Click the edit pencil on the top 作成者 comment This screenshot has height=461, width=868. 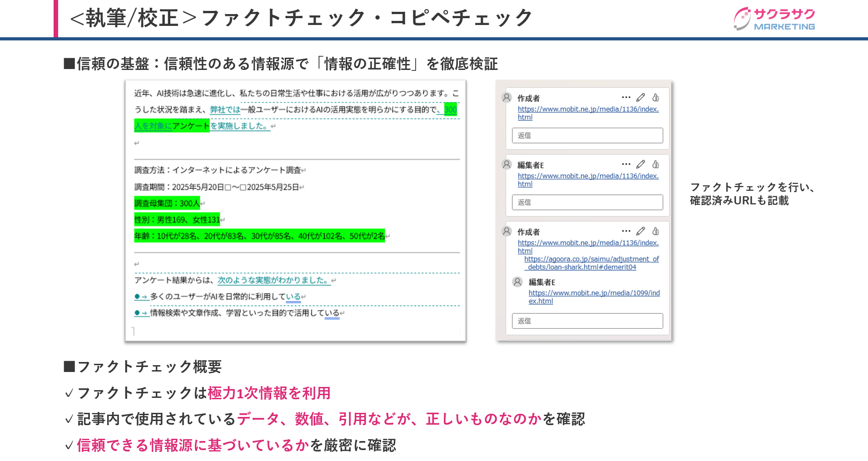(x=640, y=98)
